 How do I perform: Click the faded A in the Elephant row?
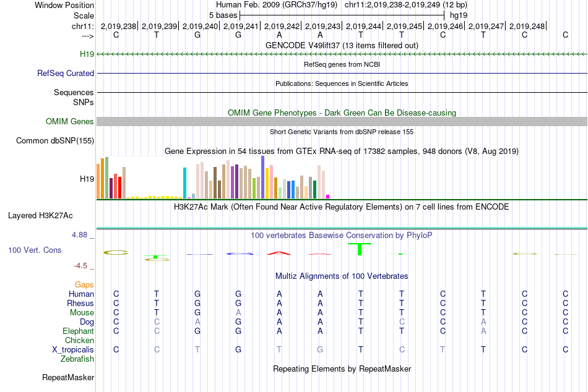(x=483, y=331)
